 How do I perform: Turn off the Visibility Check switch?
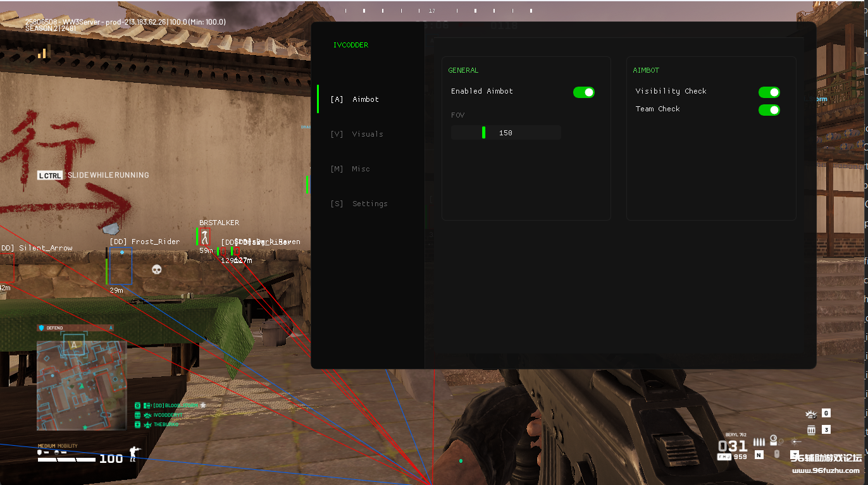pyautogui.click(x=769, y=92)
